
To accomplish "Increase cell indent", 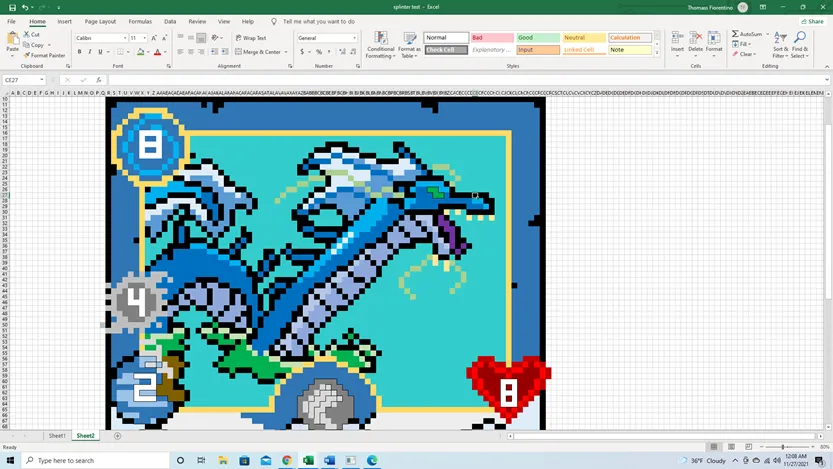I will point(225,52).
